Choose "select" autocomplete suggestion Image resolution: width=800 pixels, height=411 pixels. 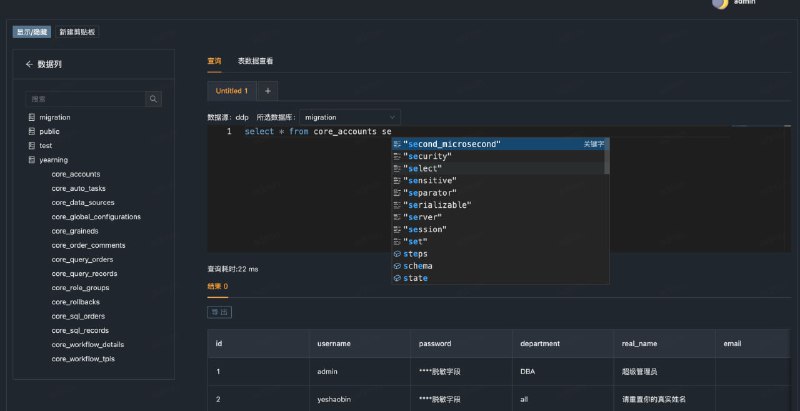[500, 169]
